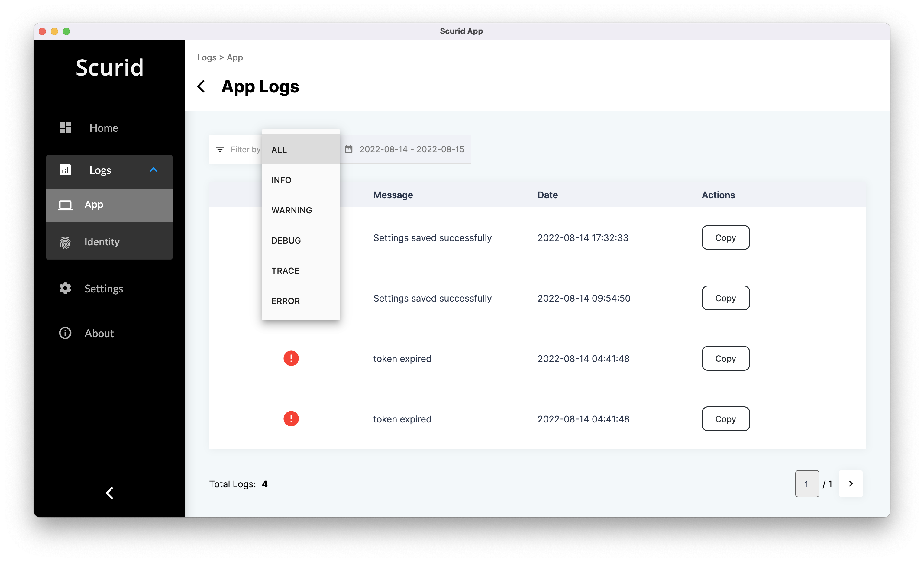Copy the 09:54:50 log entry
Viewport: 924px width, 562px height.
point(725,298)
